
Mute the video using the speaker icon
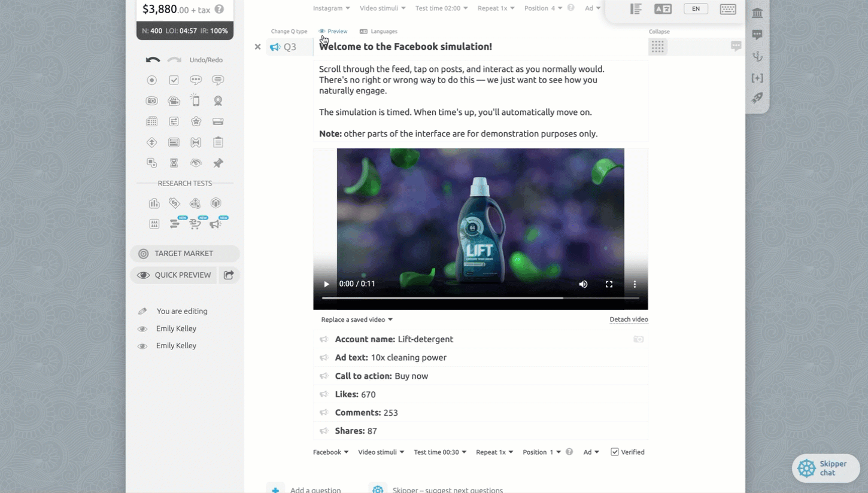pyautogui.click(x=583, y=284)
